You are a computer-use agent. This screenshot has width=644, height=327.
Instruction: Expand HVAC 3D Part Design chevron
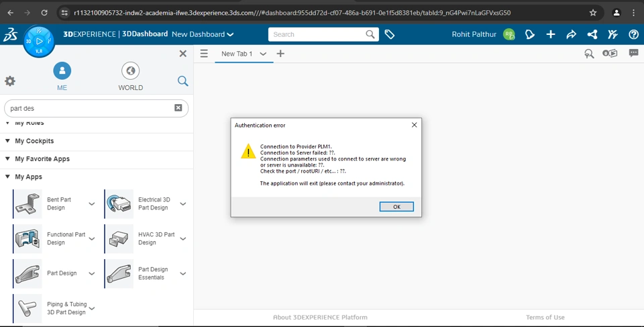pyautogui.click(x=183, y=239)
